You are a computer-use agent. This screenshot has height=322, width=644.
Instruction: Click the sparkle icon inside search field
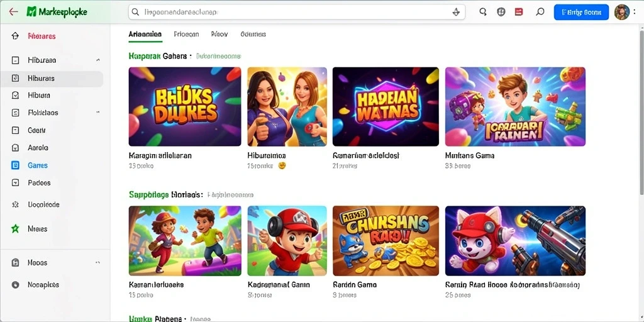(456, 13)
